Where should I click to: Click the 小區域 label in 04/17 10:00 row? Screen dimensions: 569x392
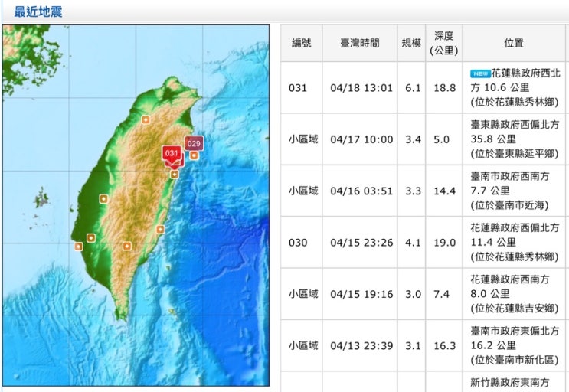click(303, 139)
